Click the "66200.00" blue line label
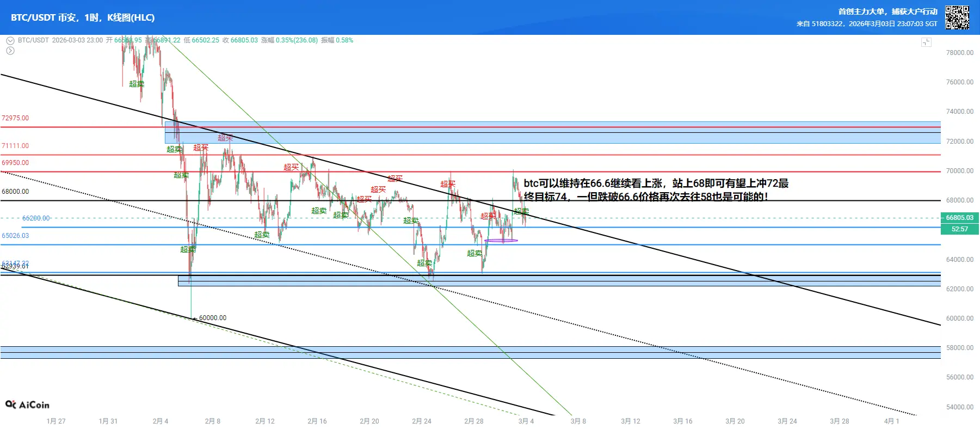 (36, 218)
